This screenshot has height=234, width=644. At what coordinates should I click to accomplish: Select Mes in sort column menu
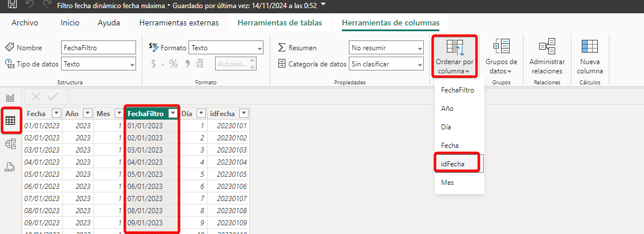[x=447, y=182]
